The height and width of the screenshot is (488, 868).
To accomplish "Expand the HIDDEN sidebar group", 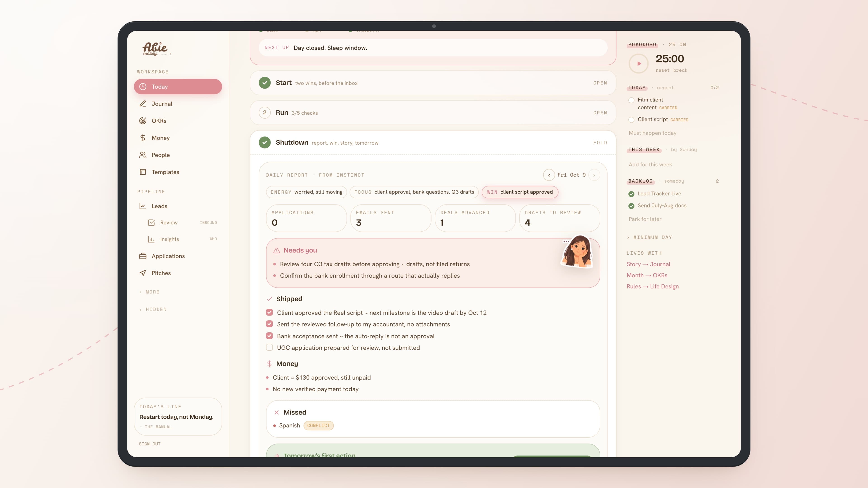I will coord(153,310).
